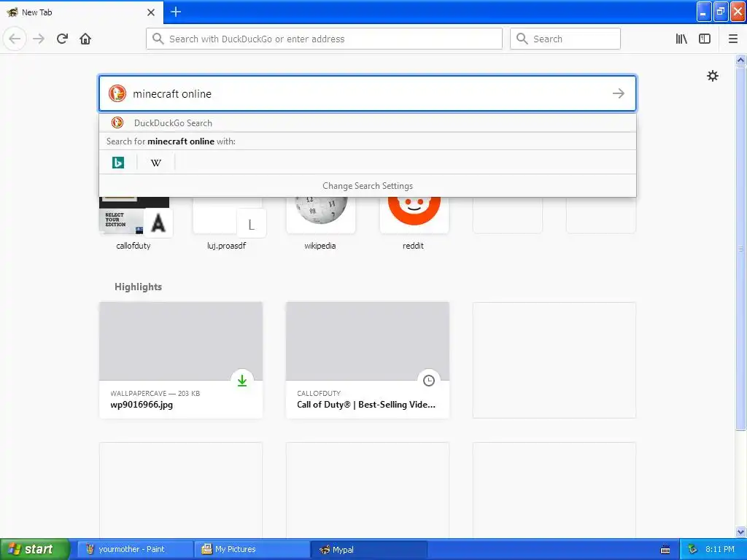
Task: Click the 8:11 PM clock
Action: tap(720, 549)
